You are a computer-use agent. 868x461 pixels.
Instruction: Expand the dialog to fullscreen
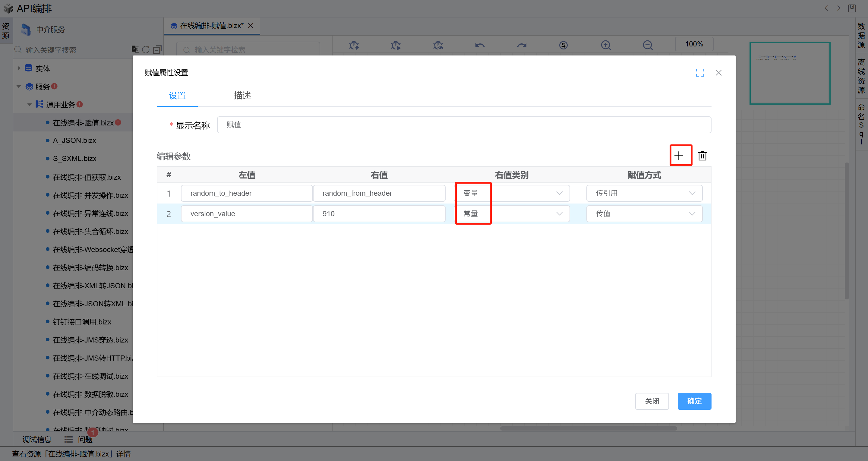click(700, 72)
